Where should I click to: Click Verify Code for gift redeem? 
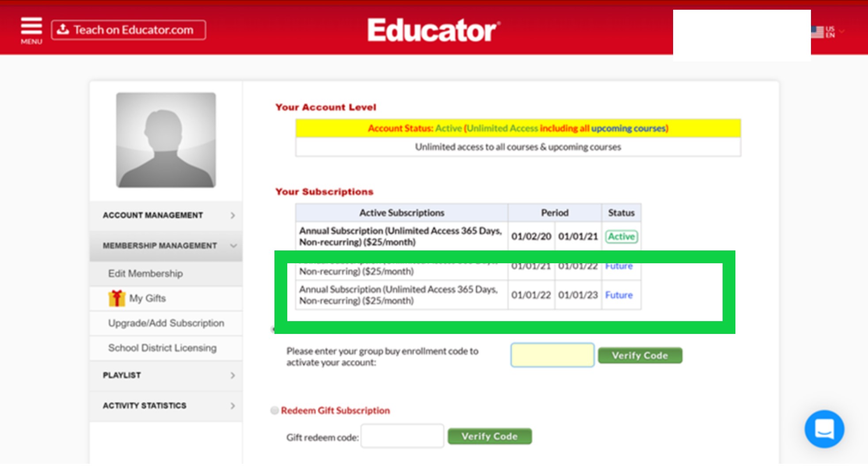pyautogui.click(x=490, y=436)
